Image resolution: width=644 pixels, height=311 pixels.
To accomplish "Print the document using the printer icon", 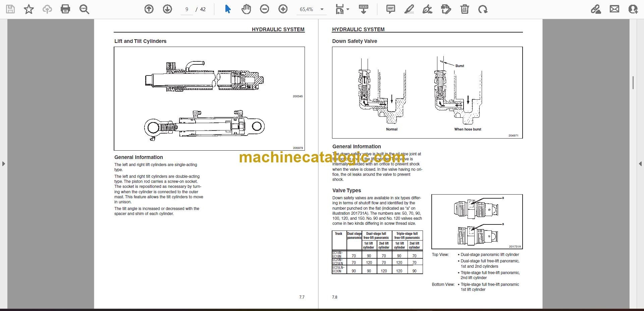I will 65,9.
